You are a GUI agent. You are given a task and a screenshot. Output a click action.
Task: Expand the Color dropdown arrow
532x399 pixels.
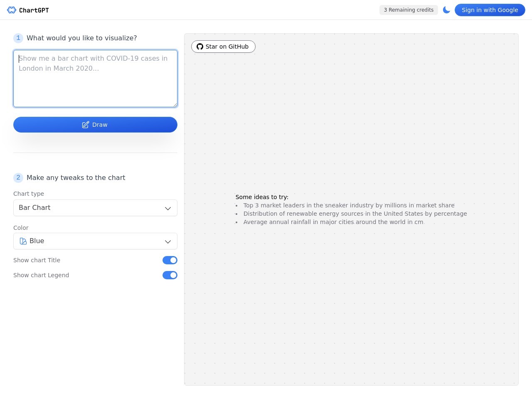(168, 241)
